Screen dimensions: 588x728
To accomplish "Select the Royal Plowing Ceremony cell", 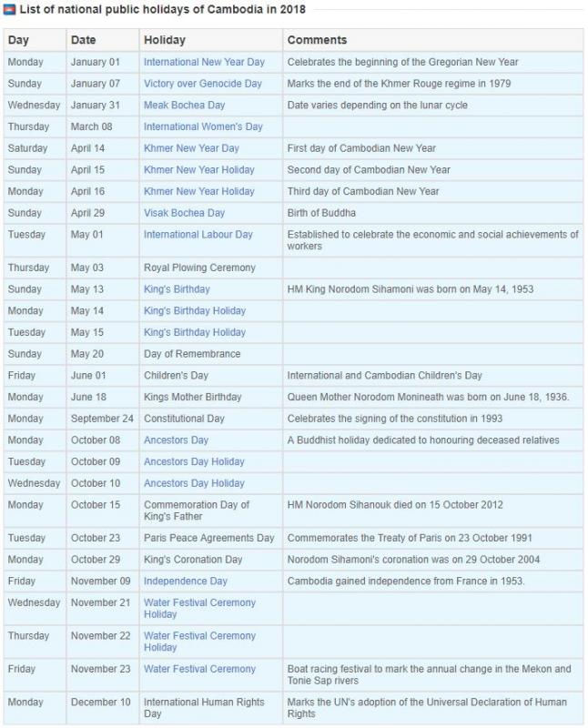I will [x=211, y=268].
